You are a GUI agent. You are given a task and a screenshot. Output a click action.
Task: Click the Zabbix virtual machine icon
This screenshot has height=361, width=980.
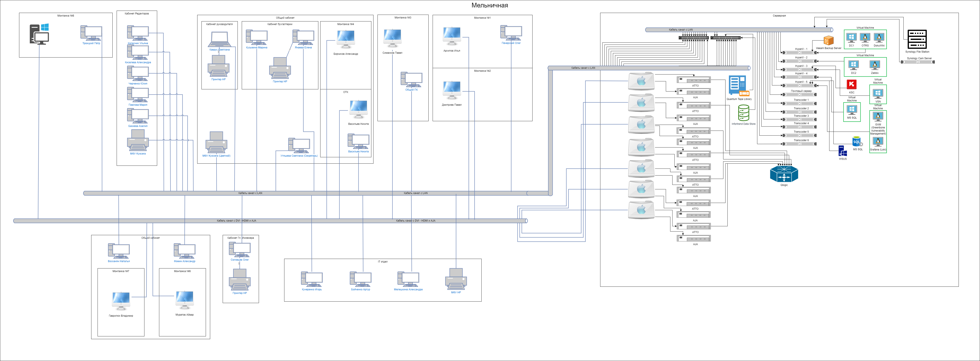click(875, 65)
